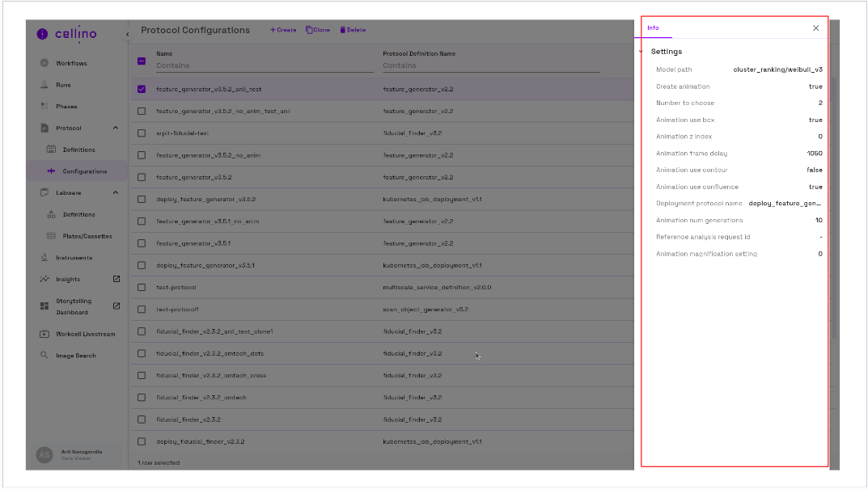This screenshot has width=868, height=489.
Task: Click the Image Search magnifier icon
Action: (44, 356)
